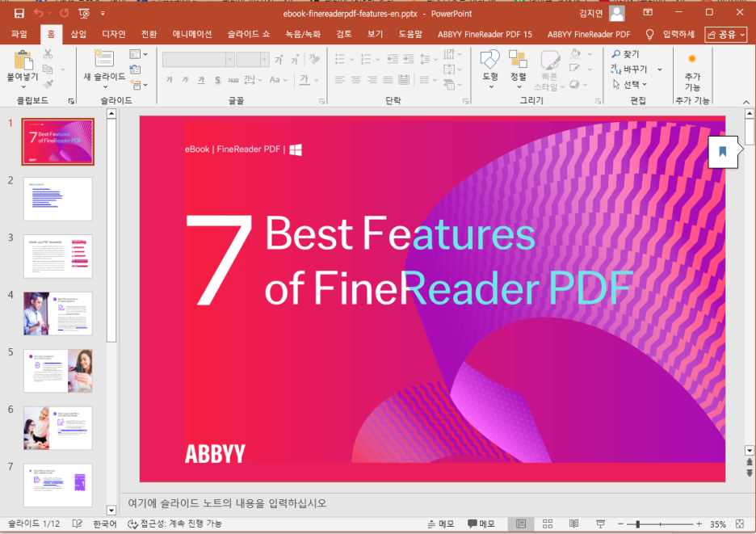The image size is (756, 534).
Task: Save the presentation with the floppy disk icon
Action: (19, 14)
